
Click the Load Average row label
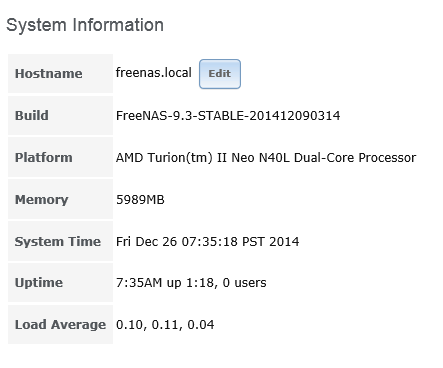60,324
